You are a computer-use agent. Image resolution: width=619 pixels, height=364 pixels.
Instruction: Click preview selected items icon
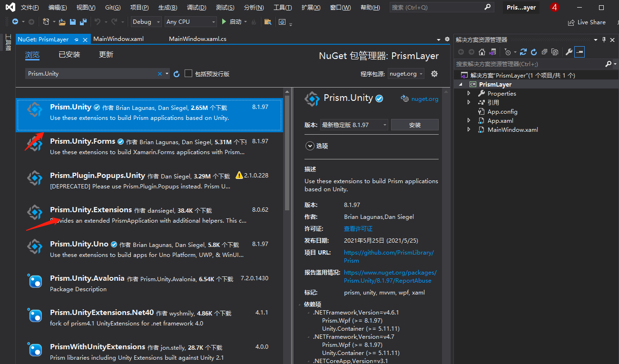580,52
